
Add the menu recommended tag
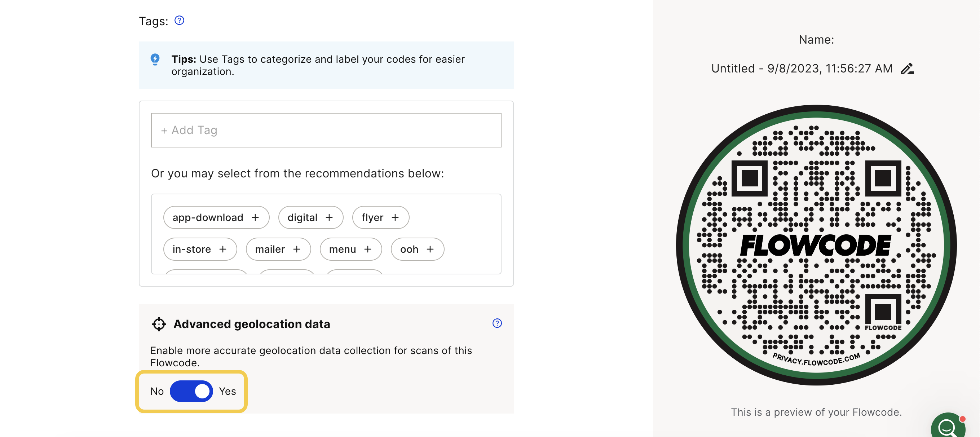tap(351, 249)
